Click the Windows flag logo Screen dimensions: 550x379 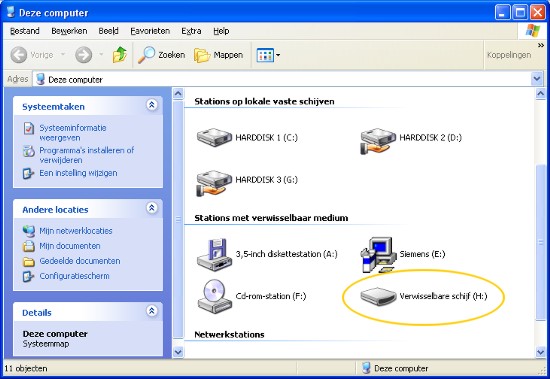point(533,31)
